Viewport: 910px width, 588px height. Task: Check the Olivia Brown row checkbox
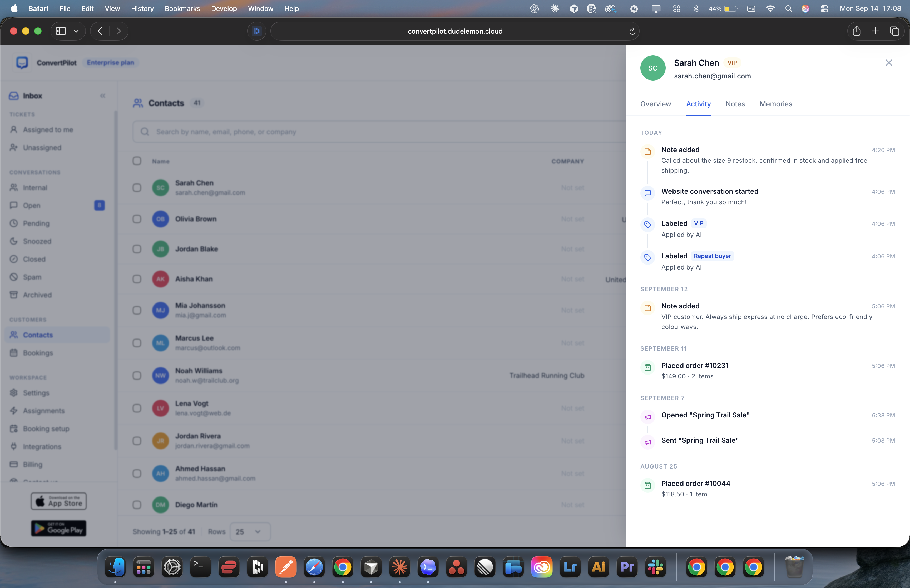(x=137, y=219)
